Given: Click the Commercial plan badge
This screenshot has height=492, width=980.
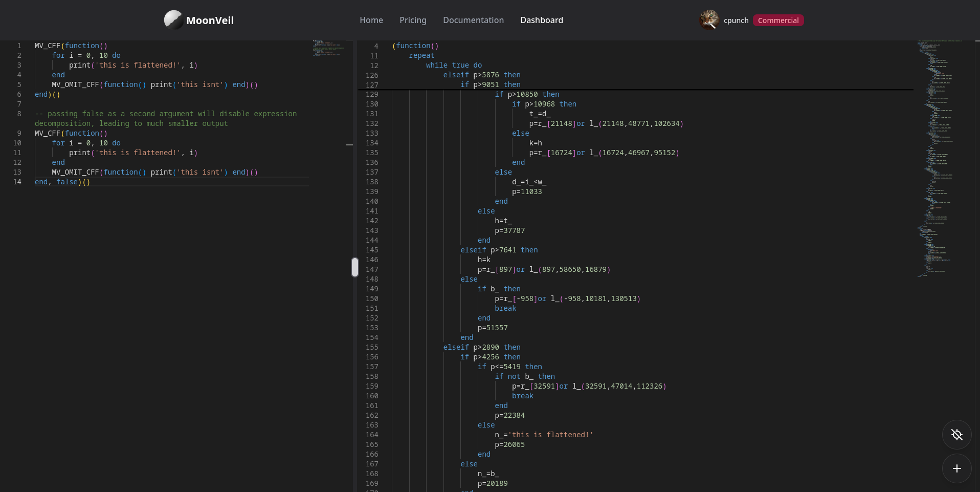Looking at the screenshot, I should click(x=778, y=20).
